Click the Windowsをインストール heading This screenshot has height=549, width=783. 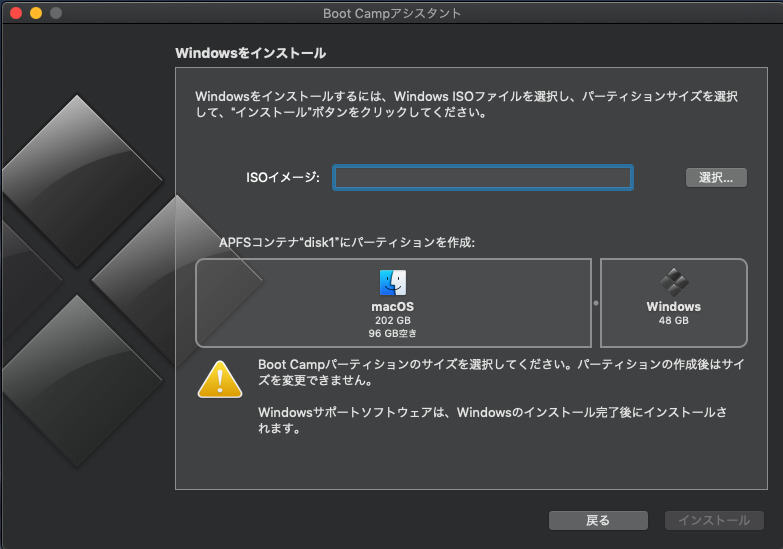250,53
